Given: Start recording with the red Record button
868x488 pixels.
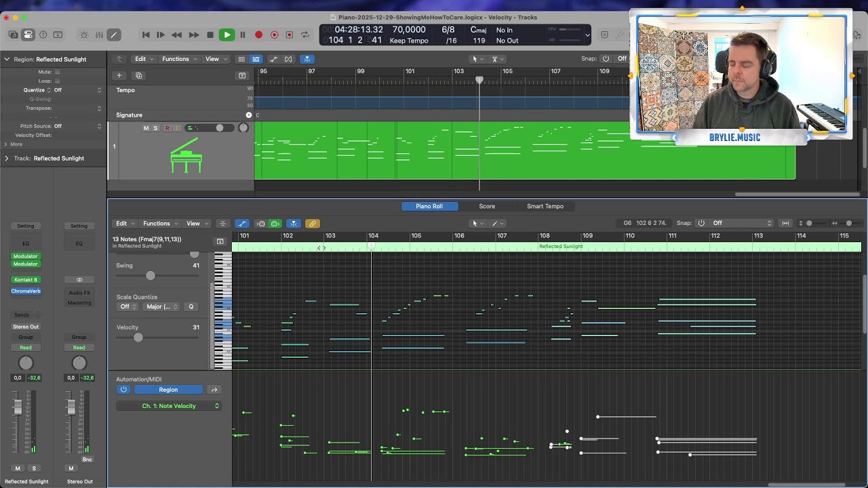Looking at the screenshot, I should (x=258, y=35).
